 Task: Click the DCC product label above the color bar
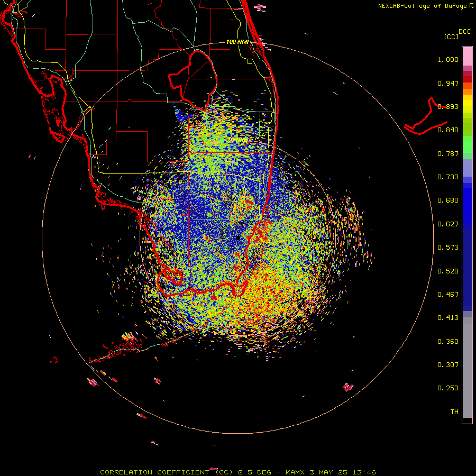[x=464, y=32]
